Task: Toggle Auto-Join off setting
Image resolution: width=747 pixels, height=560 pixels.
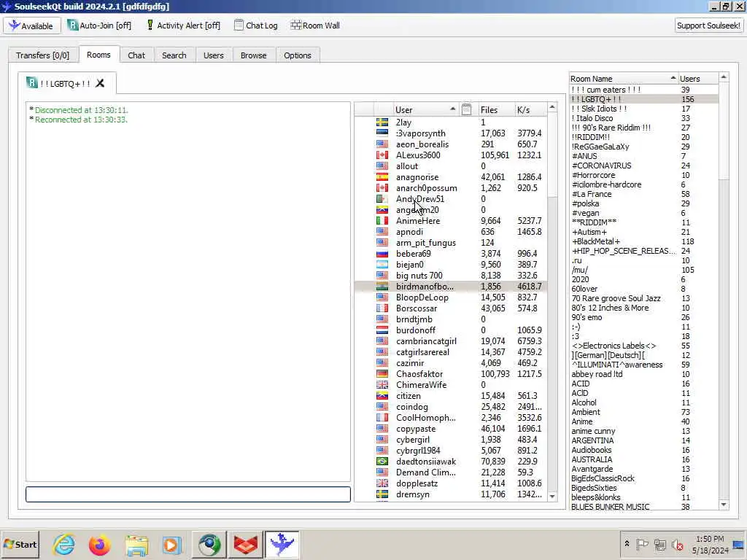Action: coord(99,26)
